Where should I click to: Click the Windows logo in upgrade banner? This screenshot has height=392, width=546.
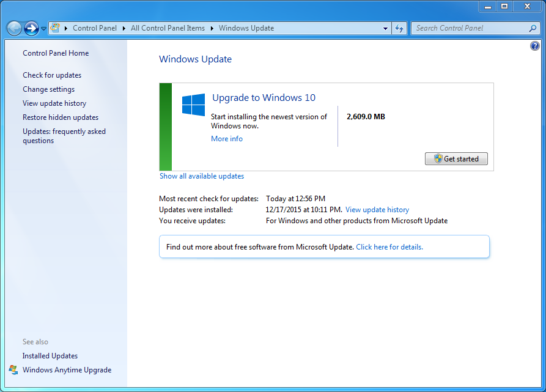coord(193,105)
